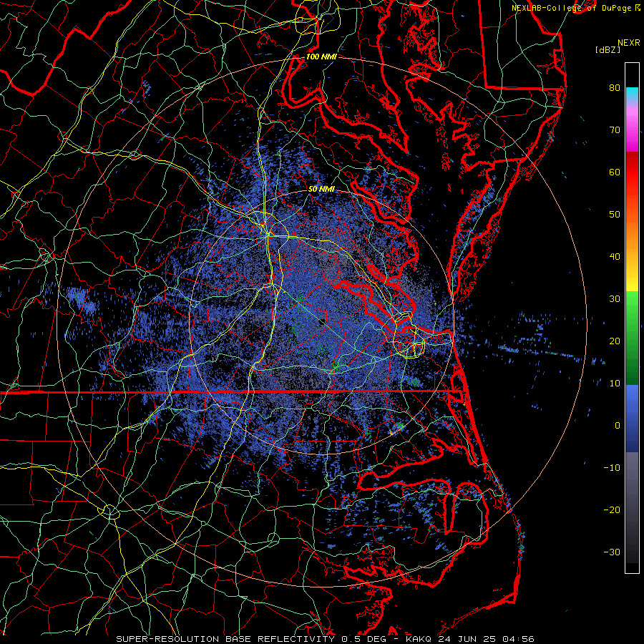The width and height of the screenshot is (644, 644).
Task: Click the 0 value on dBZ scale
Action: [617, 426]
